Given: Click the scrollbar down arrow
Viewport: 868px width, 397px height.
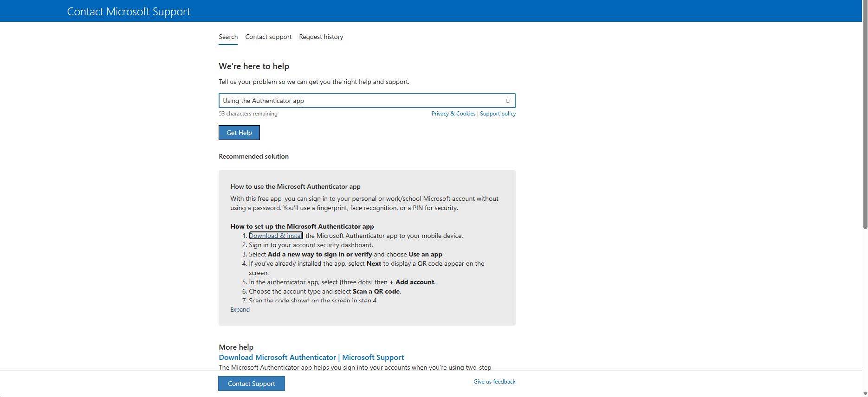Looking at the screenshot, I should point(865,394).
